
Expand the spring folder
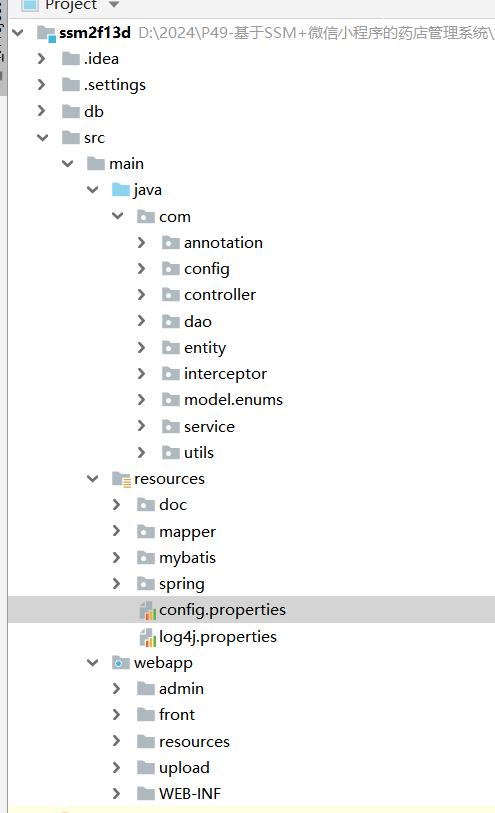point(116,584)
